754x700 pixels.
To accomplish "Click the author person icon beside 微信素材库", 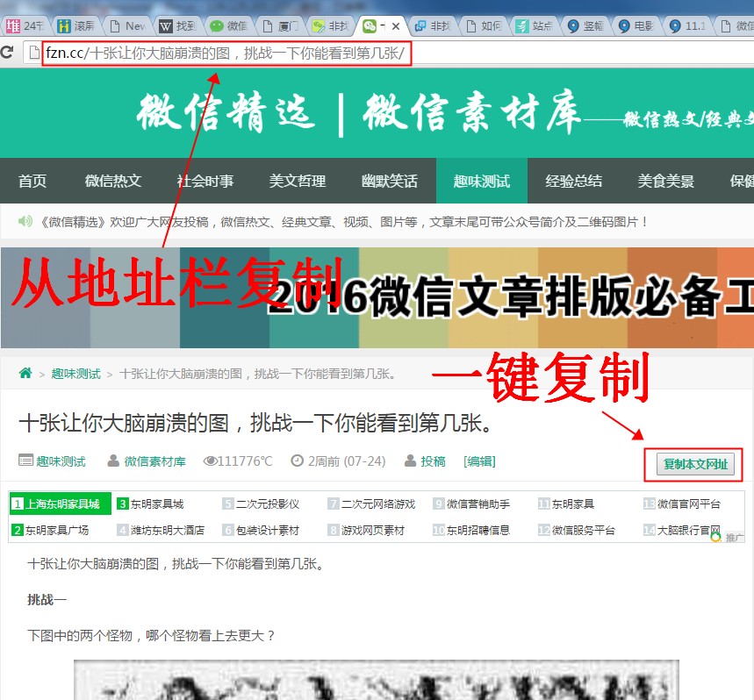I will point(113,461).
